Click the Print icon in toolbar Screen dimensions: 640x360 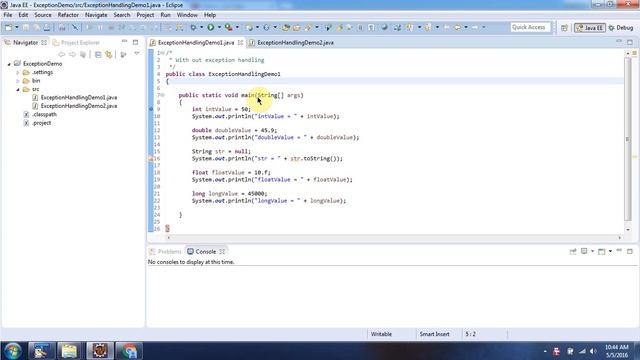coord(47,27)
